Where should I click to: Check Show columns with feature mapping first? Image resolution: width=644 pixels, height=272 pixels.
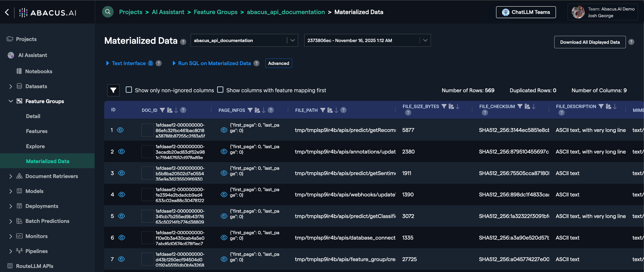pyautogui.click(x=220, y=90)
